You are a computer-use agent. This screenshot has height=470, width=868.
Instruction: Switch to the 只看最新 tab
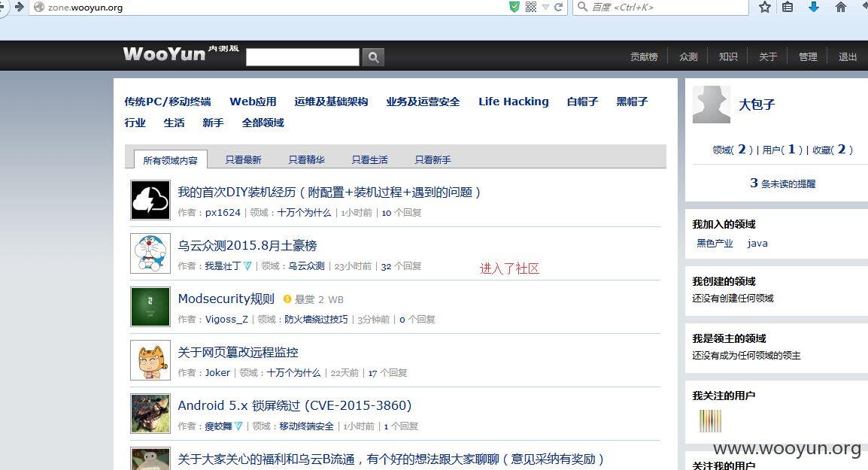pyautogui.click(x=243, y=159)
